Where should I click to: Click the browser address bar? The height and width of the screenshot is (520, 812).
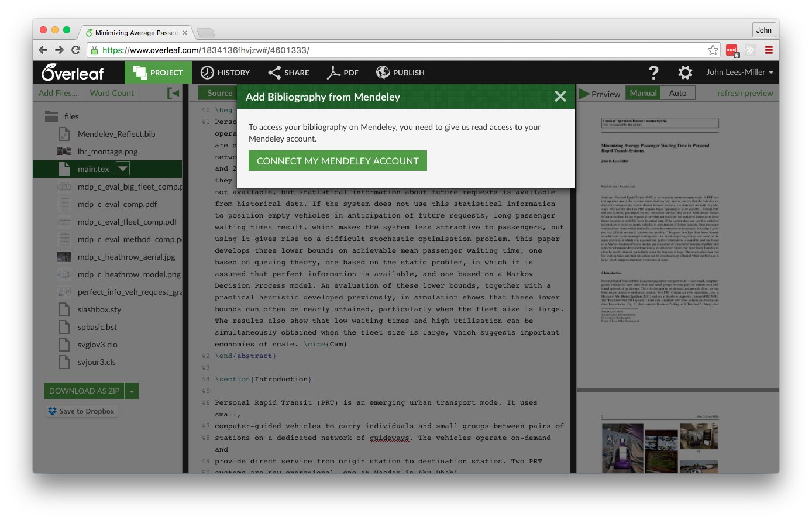pos(404,50)
